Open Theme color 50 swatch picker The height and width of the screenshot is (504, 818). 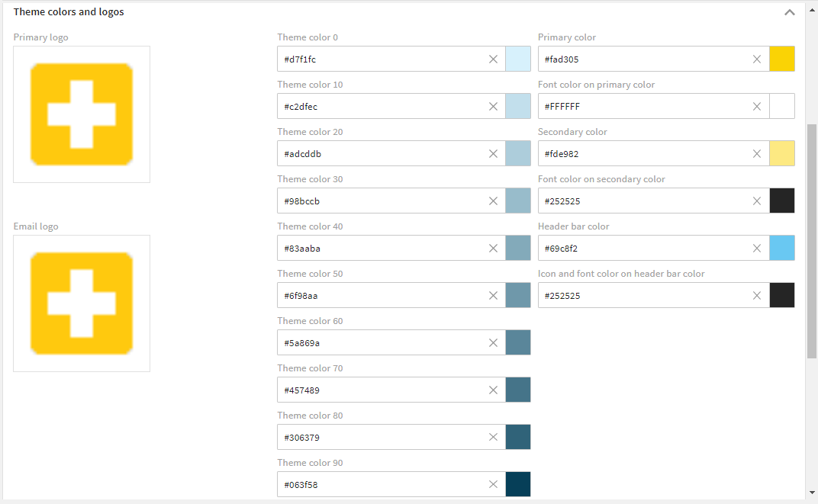518,296
